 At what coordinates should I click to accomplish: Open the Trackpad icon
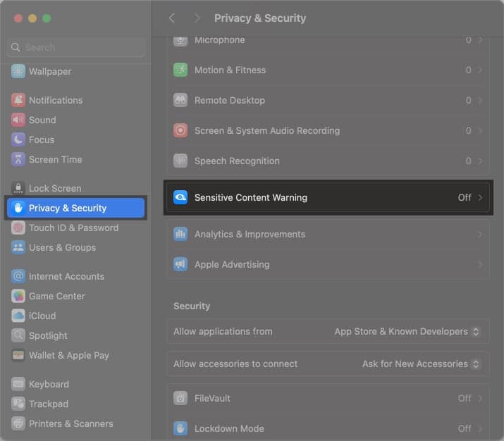click(18, 404)
